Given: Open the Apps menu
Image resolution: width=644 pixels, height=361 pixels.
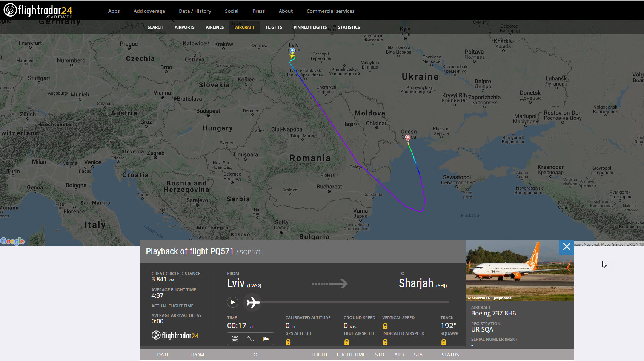Looking at the screenshot, I should tap(114, 11).
